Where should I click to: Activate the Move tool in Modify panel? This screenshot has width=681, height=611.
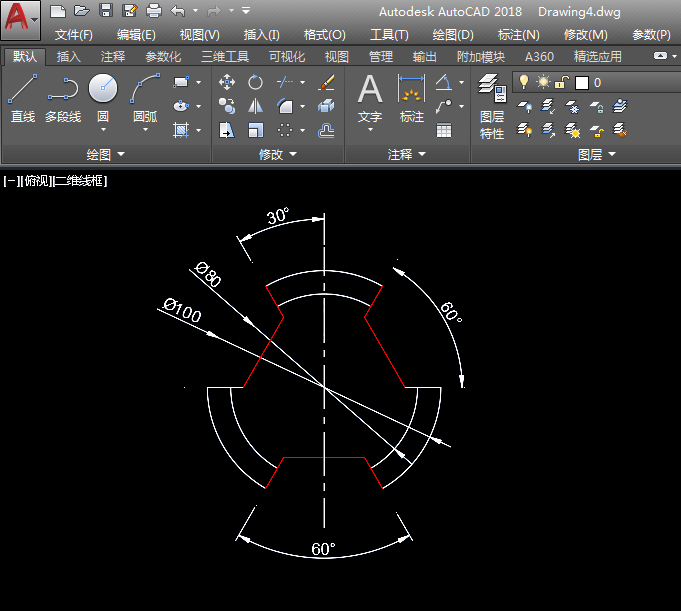(x=227, y=82)
